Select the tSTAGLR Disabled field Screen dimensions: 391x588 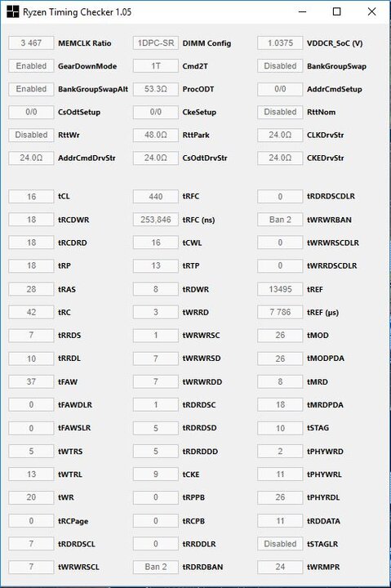click(280, 544)
